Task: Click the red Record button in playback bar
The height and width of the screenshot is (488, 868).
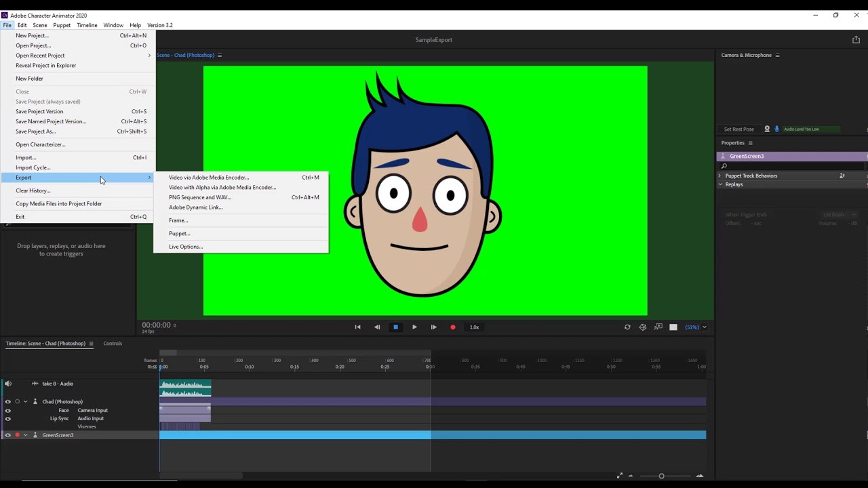Action: (x=453, y=327)
